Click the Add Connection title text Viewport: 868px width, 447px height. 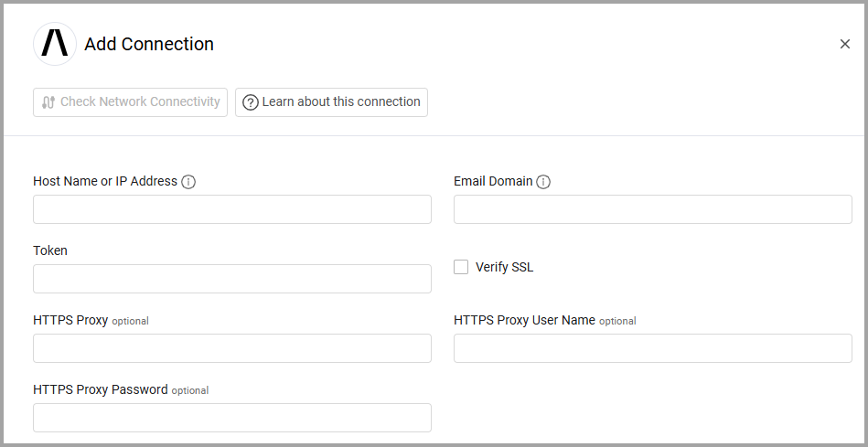[149, 44]
